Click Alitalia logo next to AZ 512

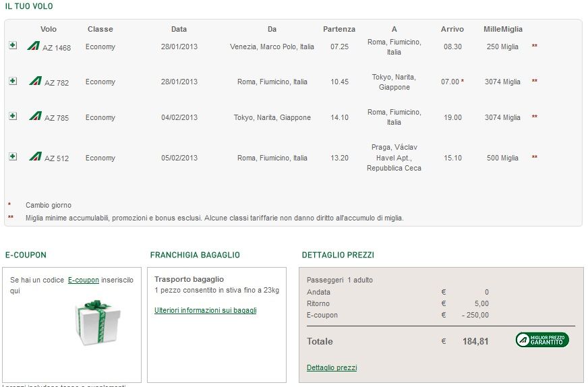pyautogui.click(x=36, y=156)
